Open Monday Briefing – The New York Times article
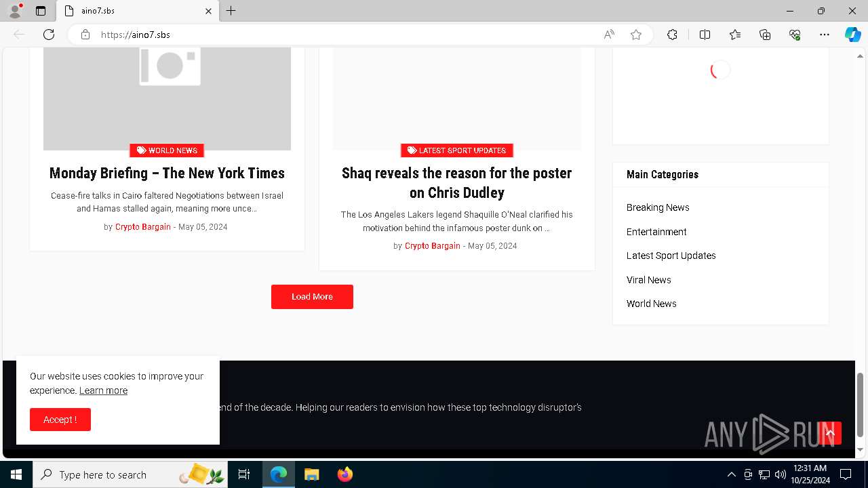Viewport: 868px width, 488px height. (x=167, y=173)
